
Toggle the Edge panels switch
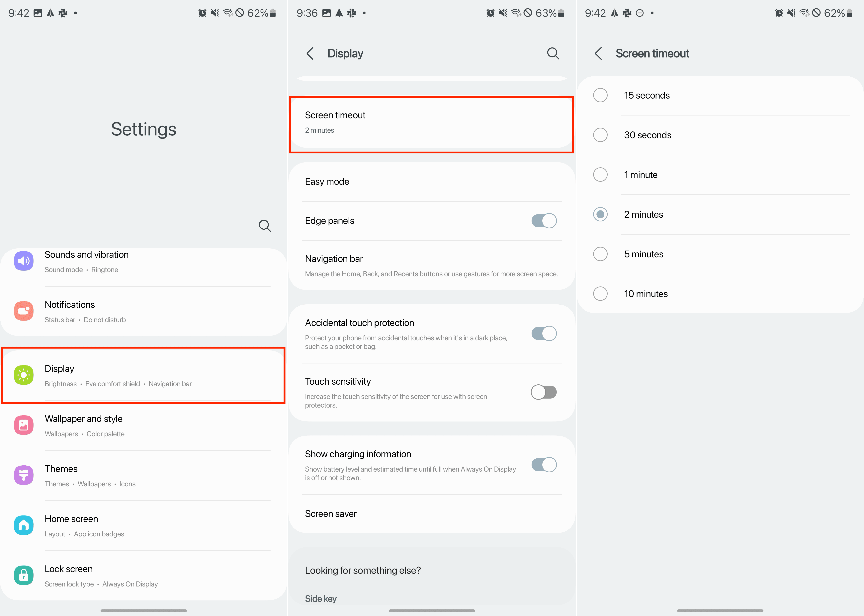[x=544, y=221]
